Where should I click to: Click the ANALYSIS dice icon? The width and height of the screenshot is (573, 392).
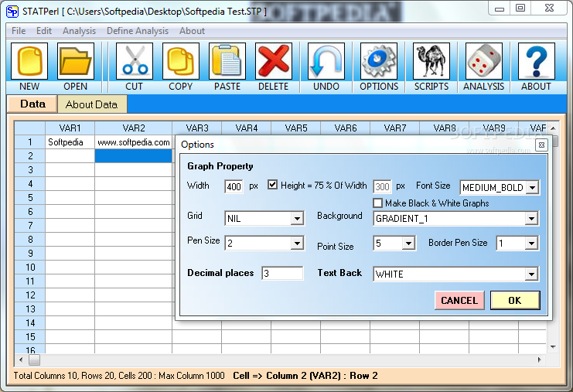coord(484,61)
